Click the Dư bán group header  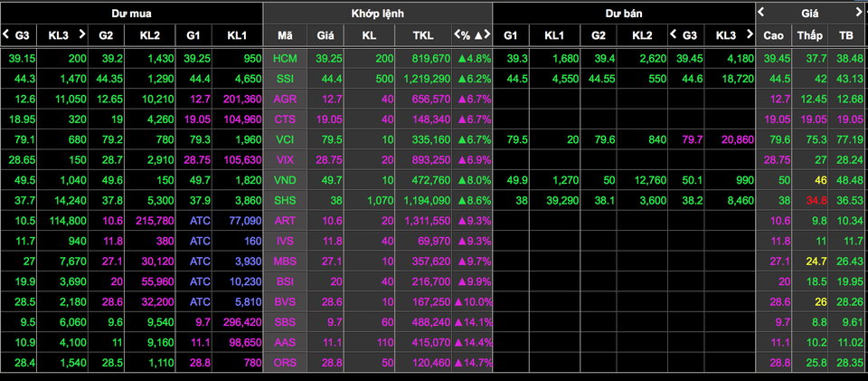tap(624, 14)
